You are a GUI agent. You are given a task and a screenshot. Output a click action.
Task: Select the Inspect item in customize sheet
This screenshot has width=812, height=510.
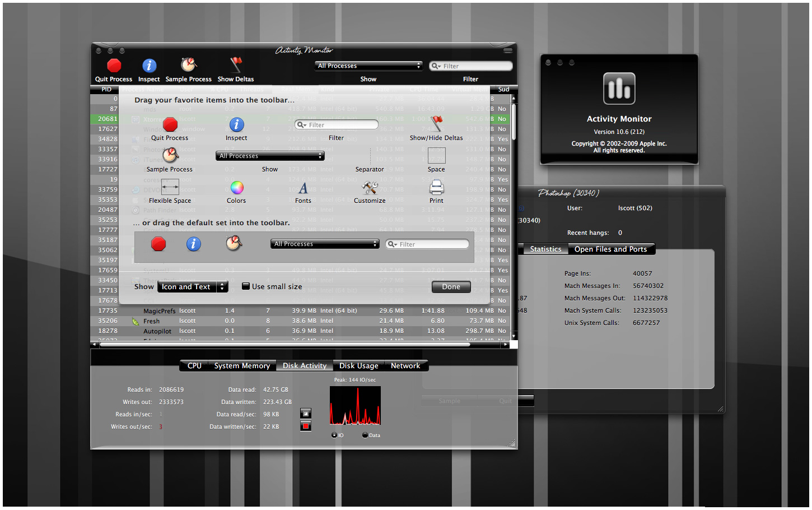[236, 124]
